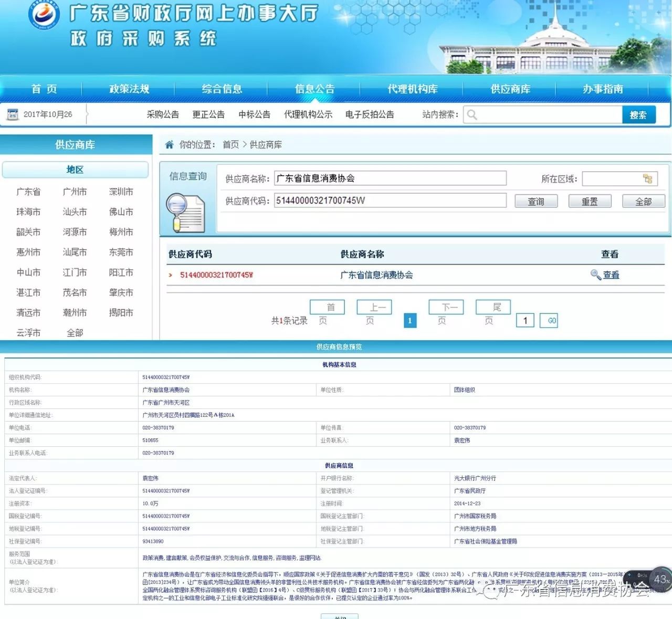672x619 pixels.
Task: Focus the page number input box
Action: point(525,321)
